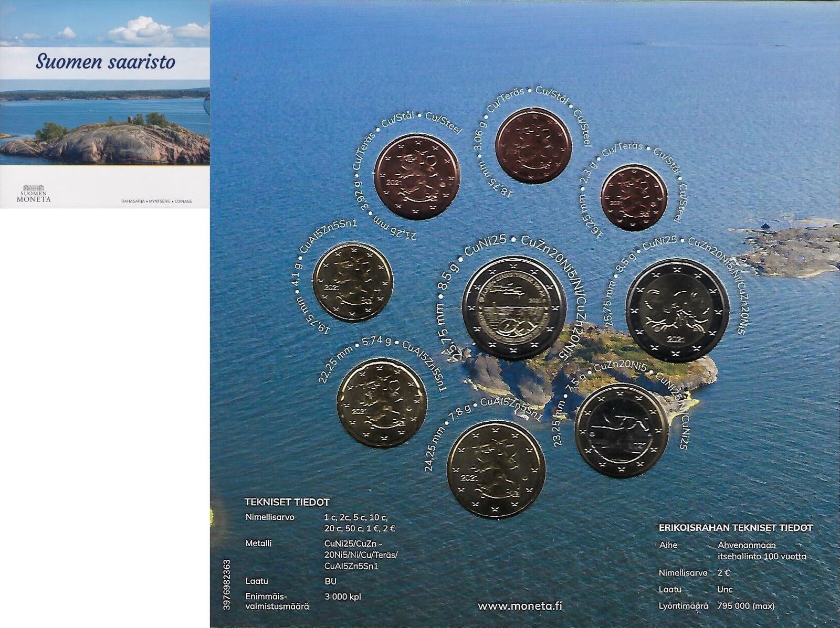The image size is (840, 628).
Task: Click the '3.92 g' weight label
Action: [360, 196]
